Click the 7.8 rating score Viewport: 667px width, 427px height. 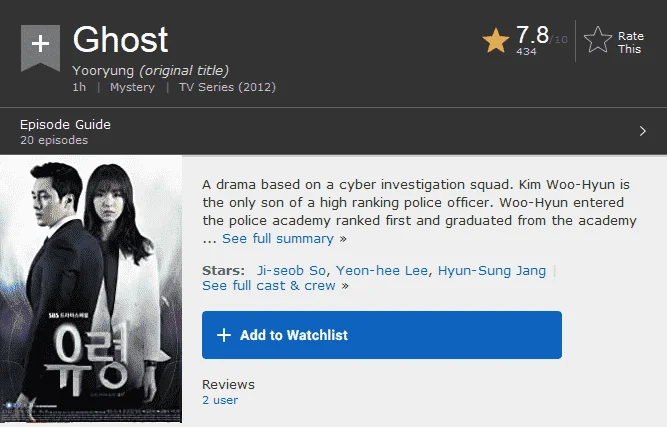pyautogui.click(x=532, y=35)
